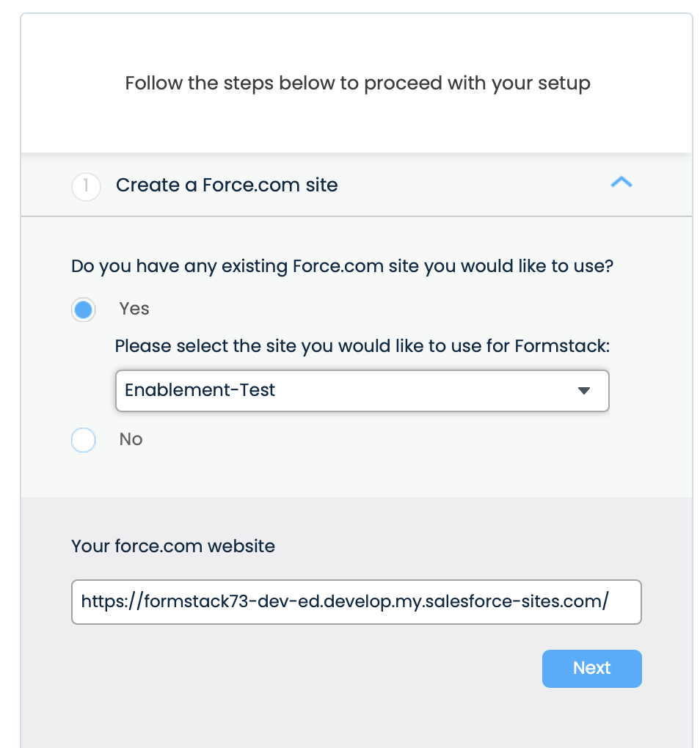
Task: Click the force.com website URL field
Action: click(x=356, y=602)
